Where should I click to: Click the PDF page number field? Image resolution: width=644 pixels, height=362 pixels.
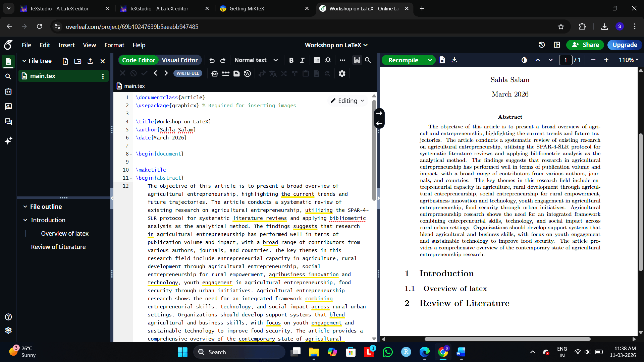coord(566,60)
